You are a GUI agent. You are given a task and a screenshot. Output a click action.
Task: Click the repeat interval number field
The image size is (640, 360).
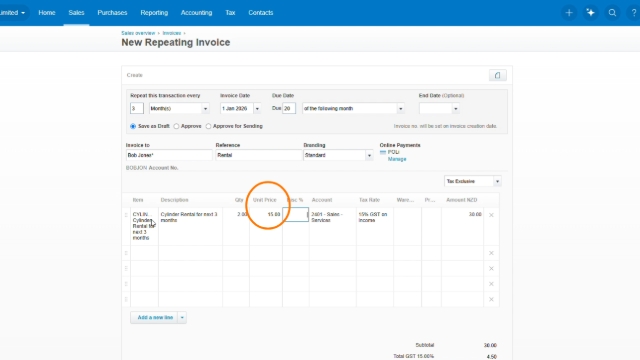coord(137,109)
